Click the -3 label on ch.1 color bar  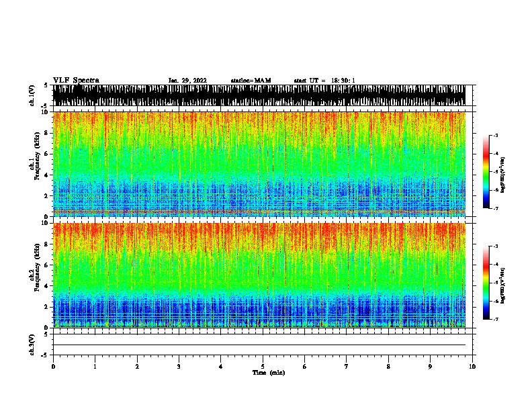click(x=495, y=135)
